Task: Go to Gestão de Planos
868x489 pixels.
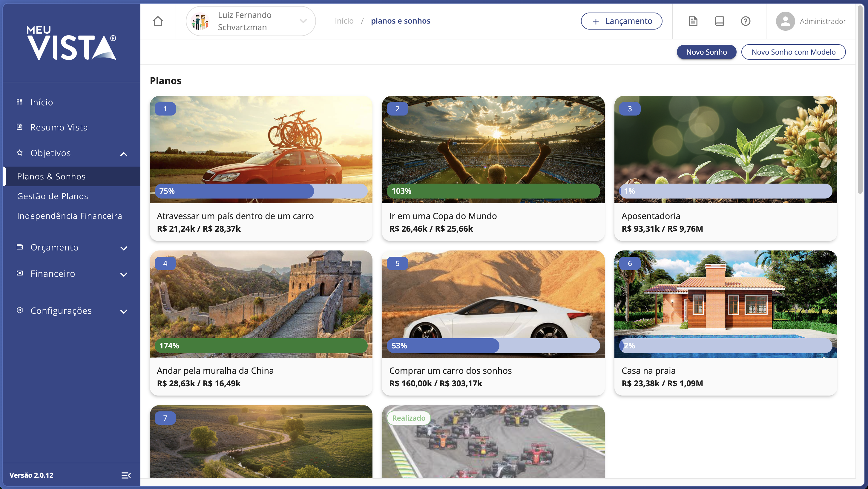Action: (53, 196)
